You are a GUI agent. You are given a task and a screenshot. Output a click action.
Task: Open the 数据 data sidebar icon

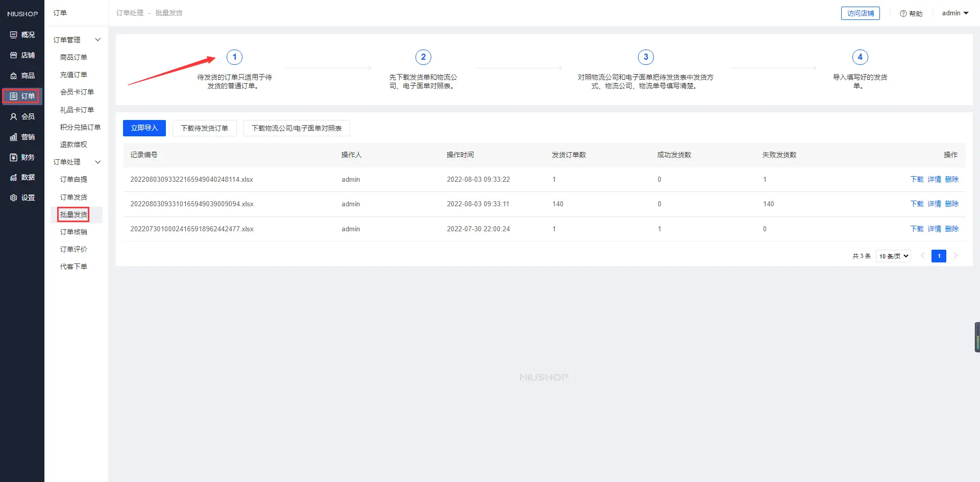(x=14, y=177)
